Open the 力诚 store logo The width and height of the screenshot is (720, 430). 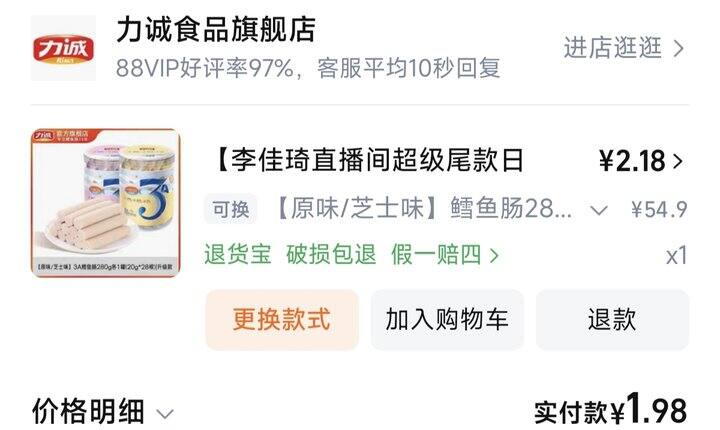tap(63, 48)
